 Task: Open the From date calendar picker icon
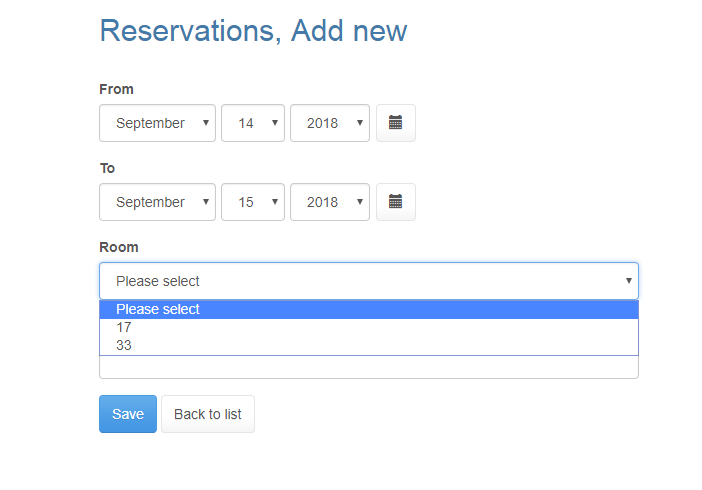click(395, 123)
